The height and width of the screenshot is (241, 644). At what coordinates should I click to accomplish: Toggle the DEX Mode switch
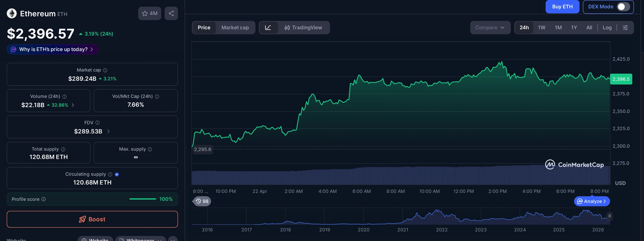pyautogui.click(x=624, y=7)
